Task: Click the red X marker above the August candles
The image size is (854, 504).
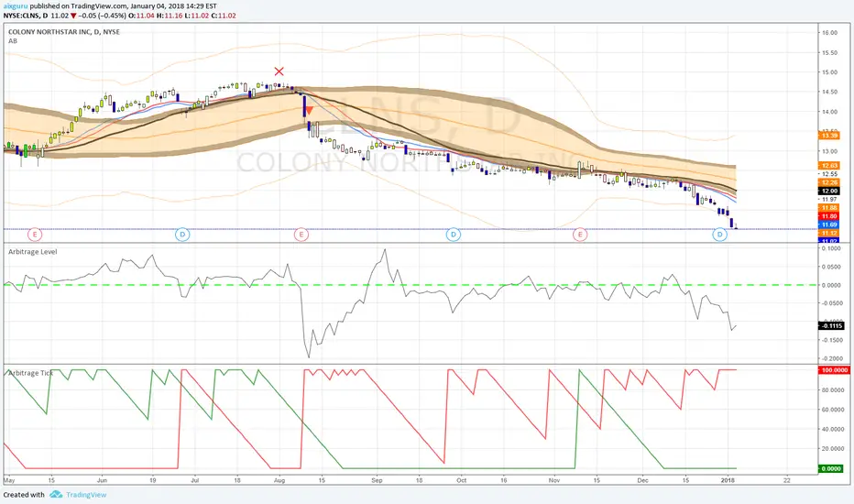Action: click(279, 71)
